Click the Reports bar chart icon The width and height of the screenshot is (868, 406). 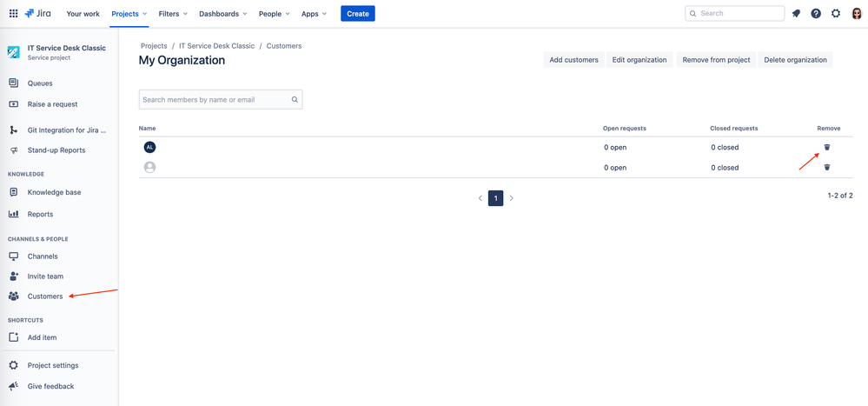(x=14, y=214)
